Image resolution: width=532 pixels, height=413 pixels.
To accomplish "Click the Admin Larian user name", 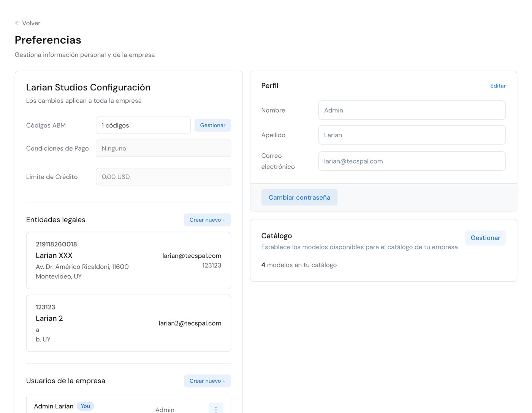I will [54, 407].
